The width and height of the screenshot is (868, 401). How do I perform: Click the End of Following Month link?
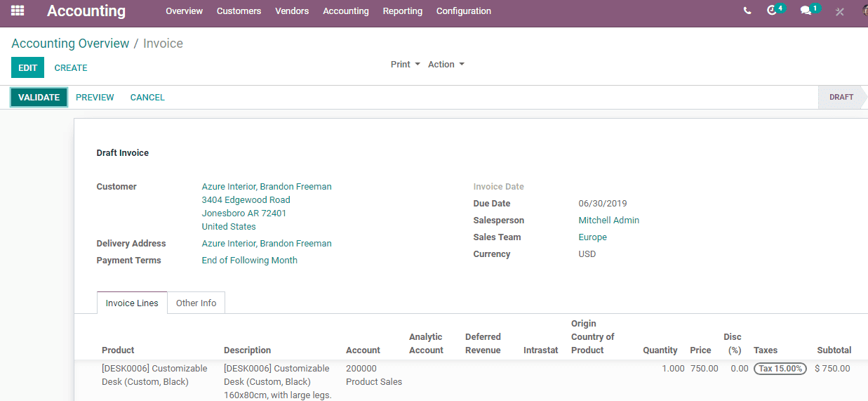[x=250, y=261]
